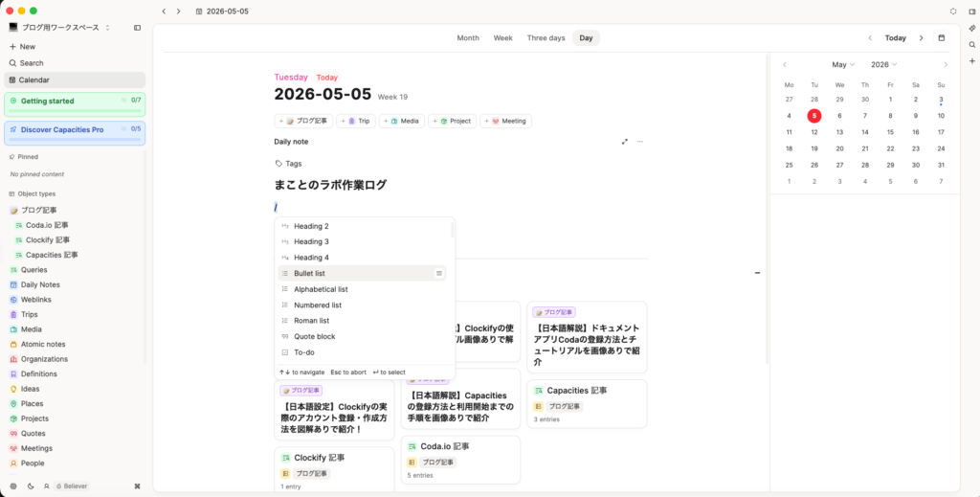Open the AI assistant sparkle icon

972,28
